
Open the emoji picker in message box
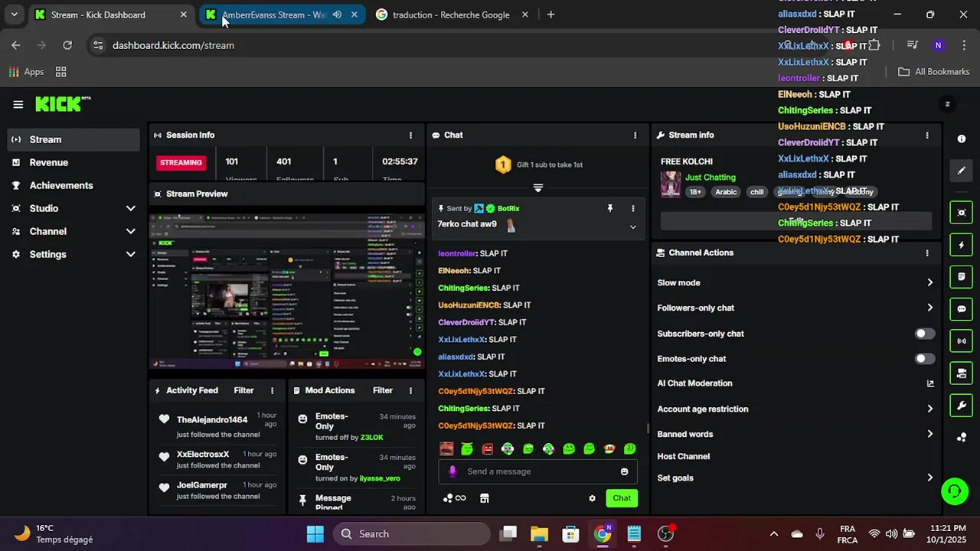[625, 471]
